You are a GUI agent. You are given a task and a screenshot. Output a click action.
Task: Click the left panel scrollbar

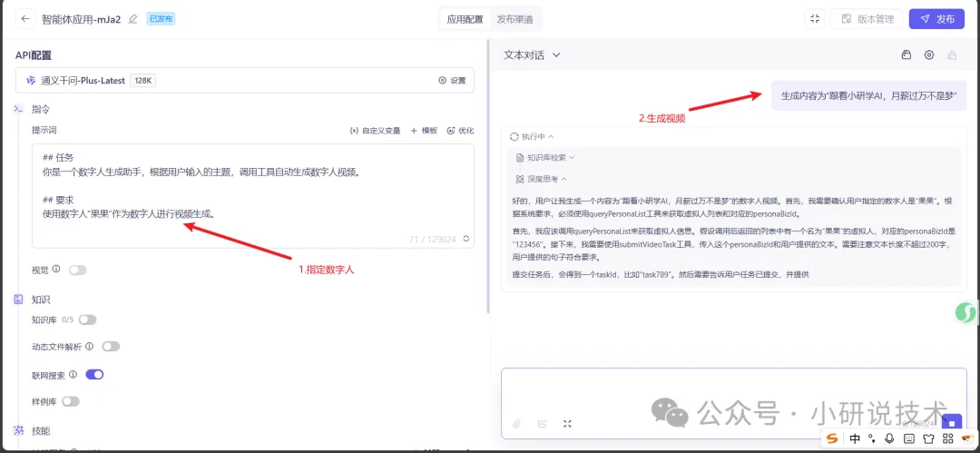point(487,175)
